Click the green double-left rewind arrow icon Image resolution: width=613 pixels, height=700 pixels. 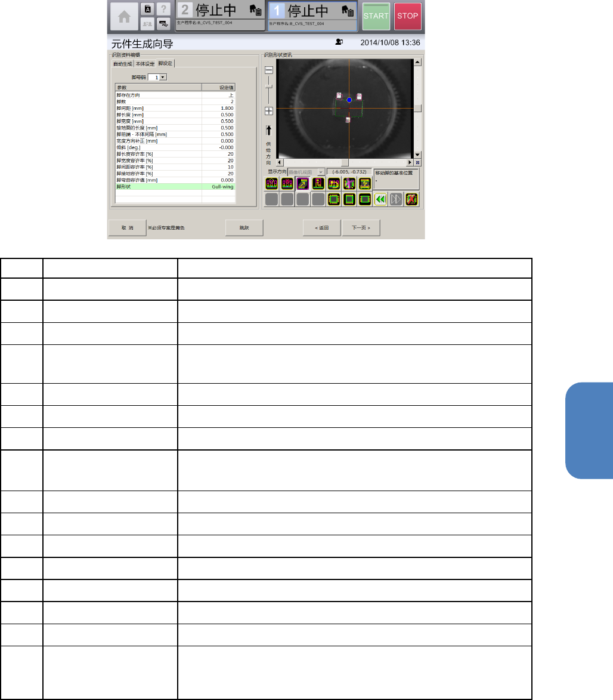click(x=380, y=199)
